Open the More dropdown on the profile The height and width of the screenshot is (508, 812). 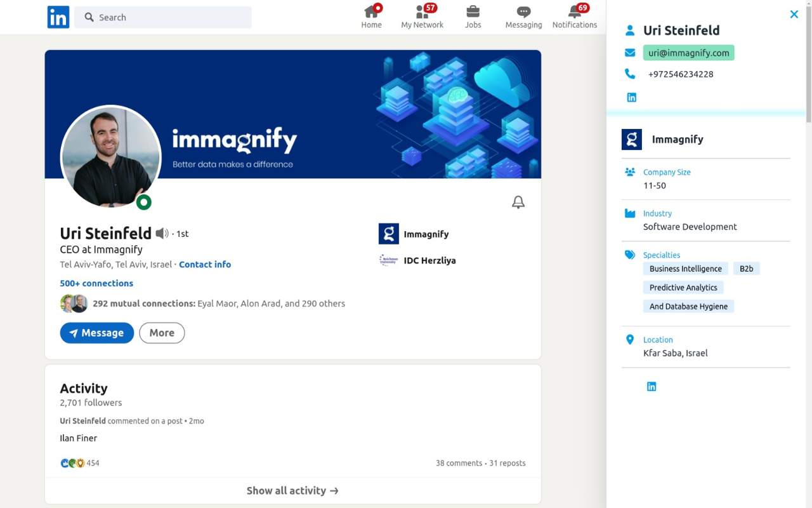point(162,333)
